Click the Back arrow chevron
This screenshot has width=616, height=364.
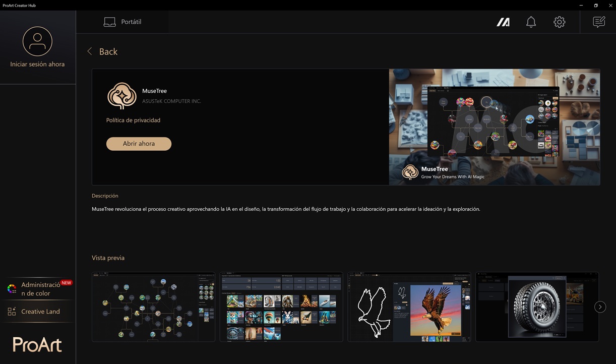tap(90, 51)
